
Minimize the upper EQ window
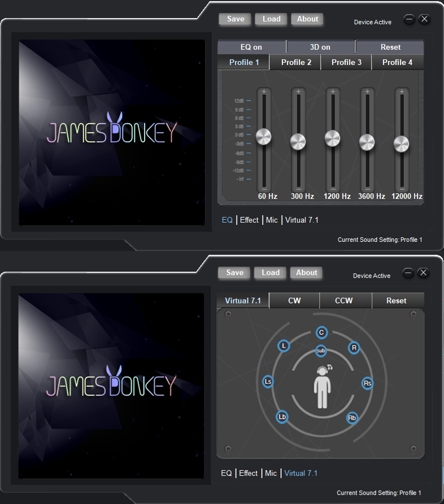[410, 19]
